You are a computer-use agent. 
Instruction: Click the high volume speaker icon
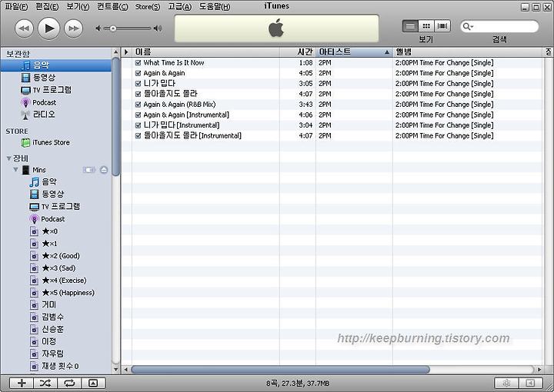tap(158, 28)
